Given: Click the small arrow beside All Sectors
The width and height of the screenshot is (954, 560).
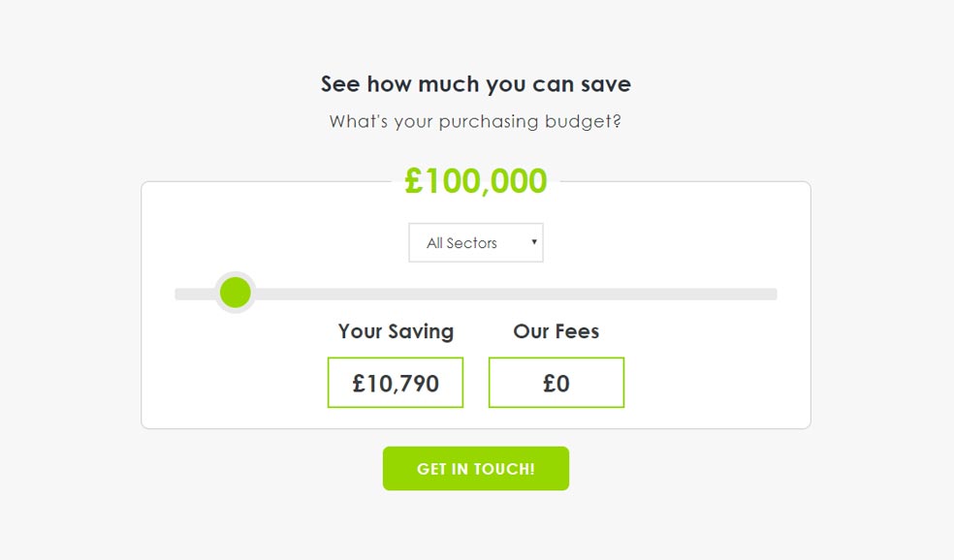Looking at the screenshot, I should point(533,242).
